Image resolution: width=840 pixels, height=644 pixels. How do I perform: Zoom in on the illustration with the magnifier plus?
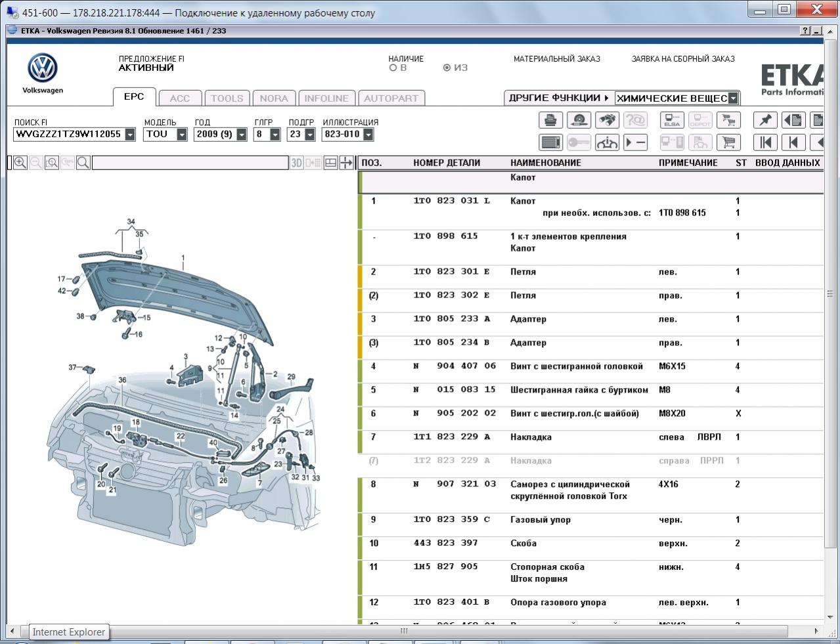click(20, 163)
